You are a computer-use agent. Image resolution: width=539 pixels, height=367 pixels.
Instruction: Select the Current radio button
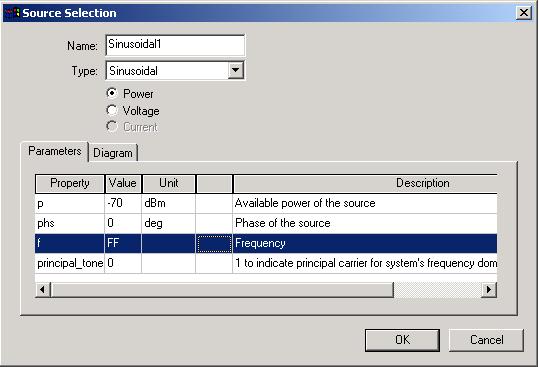tap(112, 127)
